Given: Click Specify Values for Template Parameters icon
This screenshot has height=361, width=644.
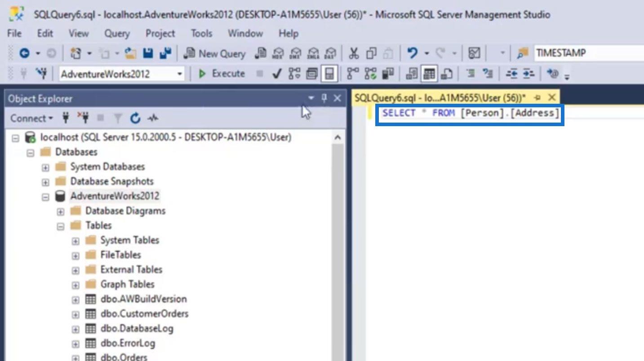Looking at the screenshot, I should click(553, 74).
